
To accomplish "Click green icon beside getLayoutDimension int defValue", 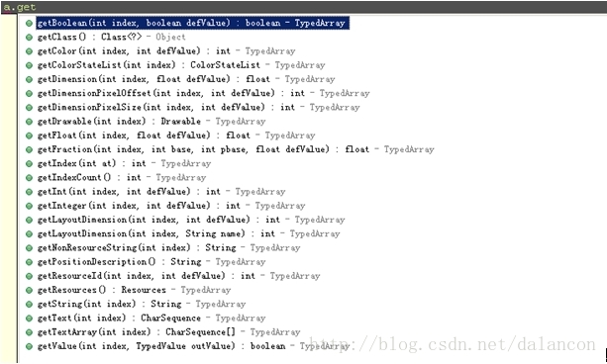I will pos(29,220).
